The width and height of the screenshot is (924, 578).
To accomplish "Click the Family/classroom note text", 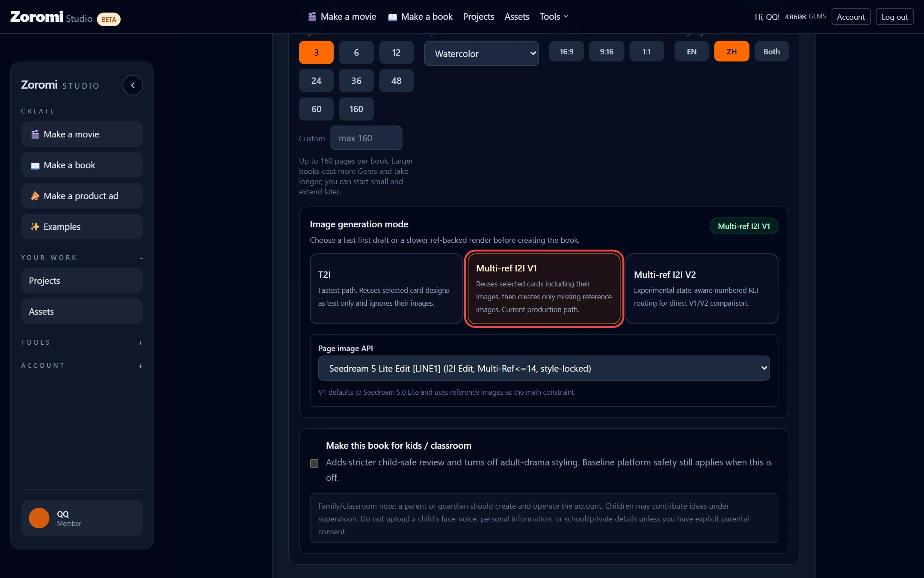I will click(533, 518).
